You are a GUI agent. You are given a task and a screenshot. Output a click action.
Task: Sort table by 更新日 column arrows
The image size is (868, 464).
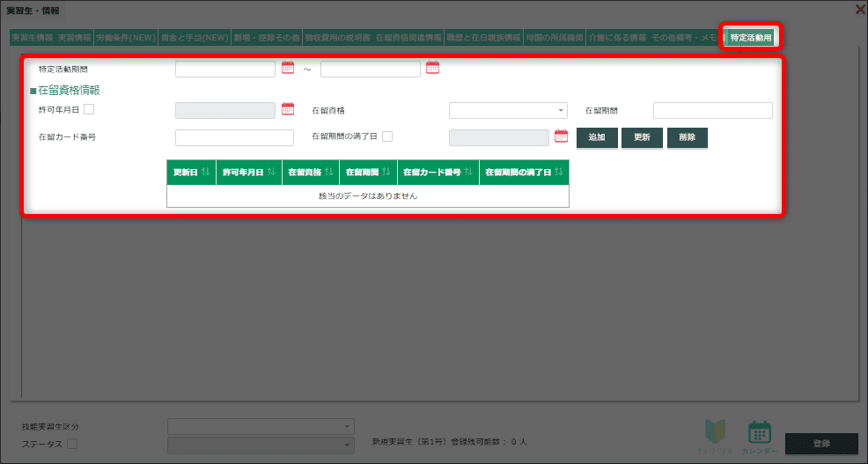[205, 172]
